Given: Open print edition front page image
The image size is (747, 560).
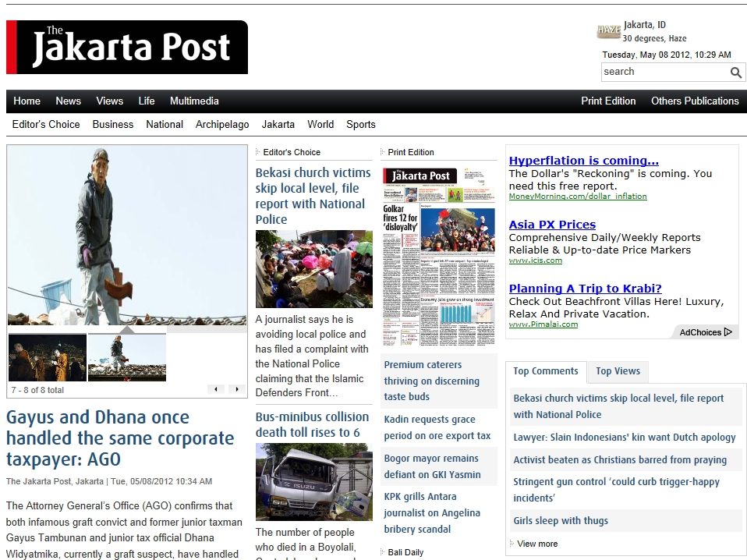Looking at the screenshot, I should click(439, 257).
